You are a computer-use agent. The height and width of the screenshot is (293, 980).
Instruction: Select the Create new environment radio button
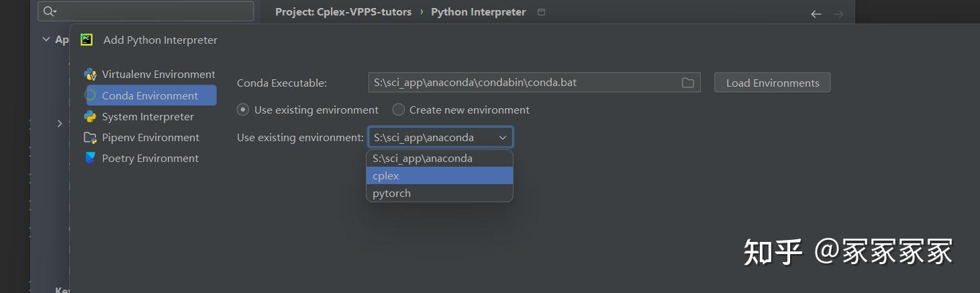pos(399,110)
